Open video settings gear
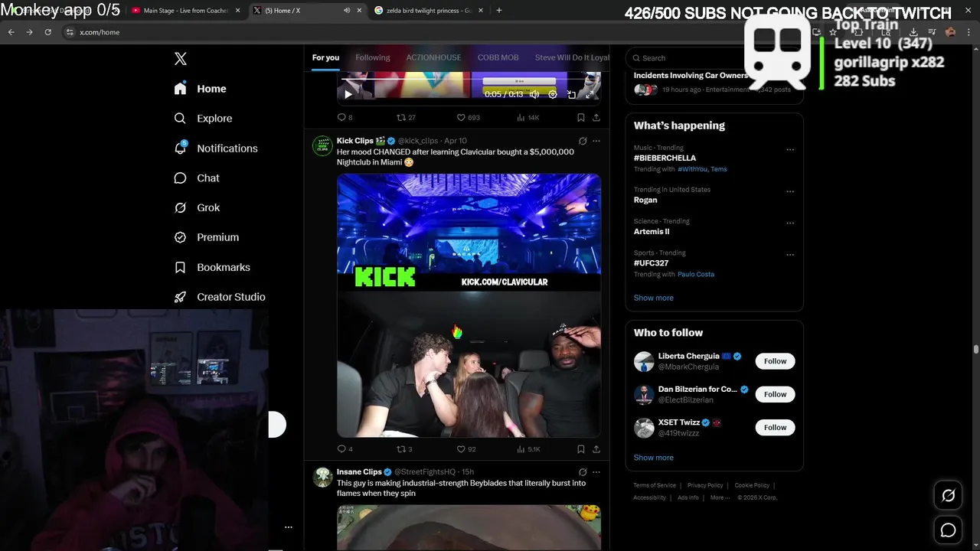Viewport: 980px width, 551px height. 553,94
